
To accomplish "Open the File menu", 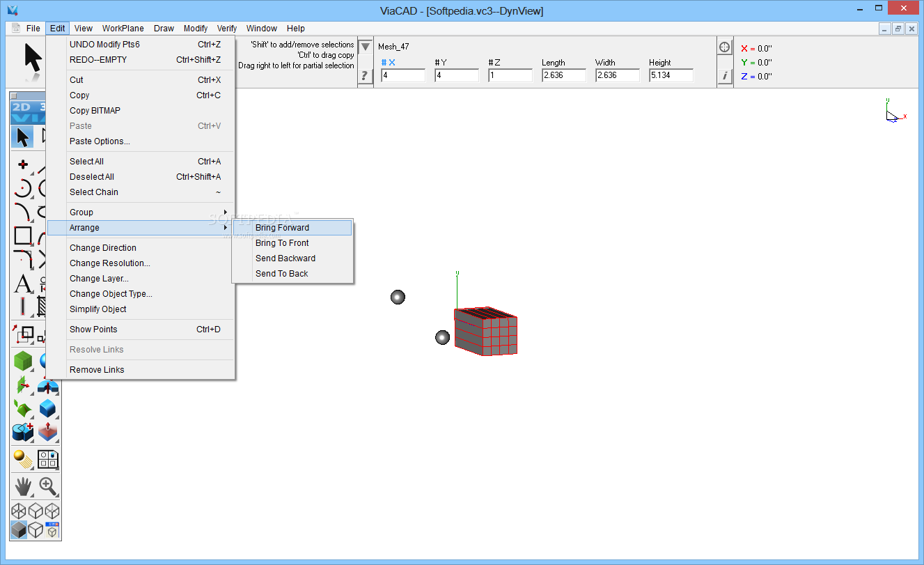I will coord(33,29).
